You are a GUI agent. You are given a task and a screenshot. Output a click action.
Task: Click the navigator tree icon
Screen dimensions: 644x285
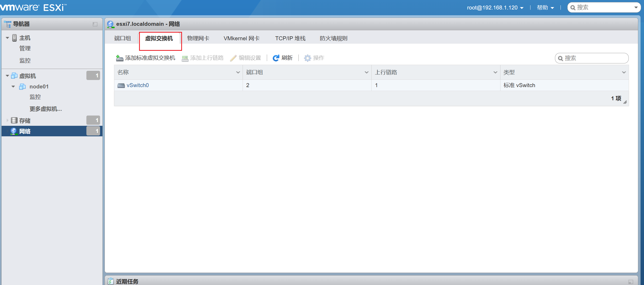(x=8, y=24)
